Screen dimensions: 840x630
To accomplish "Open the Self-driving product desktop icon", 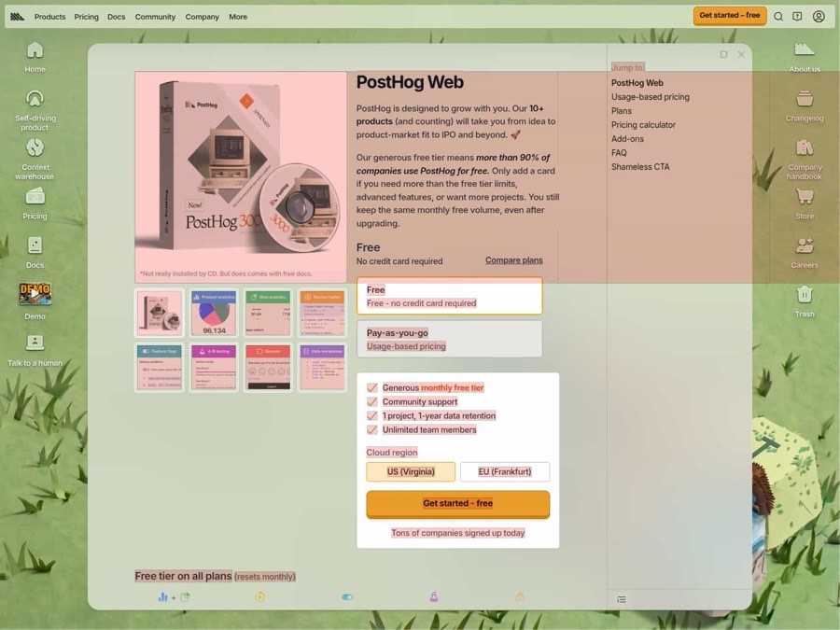I will pyautogui.click(x=35, y=110).
